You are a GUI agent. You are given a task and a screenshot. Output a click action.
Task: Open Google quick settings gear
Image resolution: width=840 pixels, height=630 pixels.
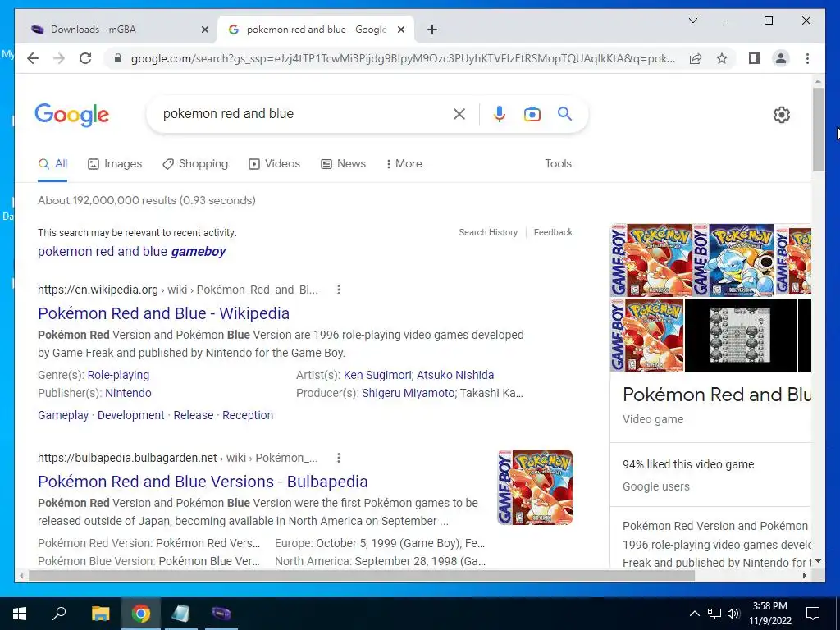(781, 115)
